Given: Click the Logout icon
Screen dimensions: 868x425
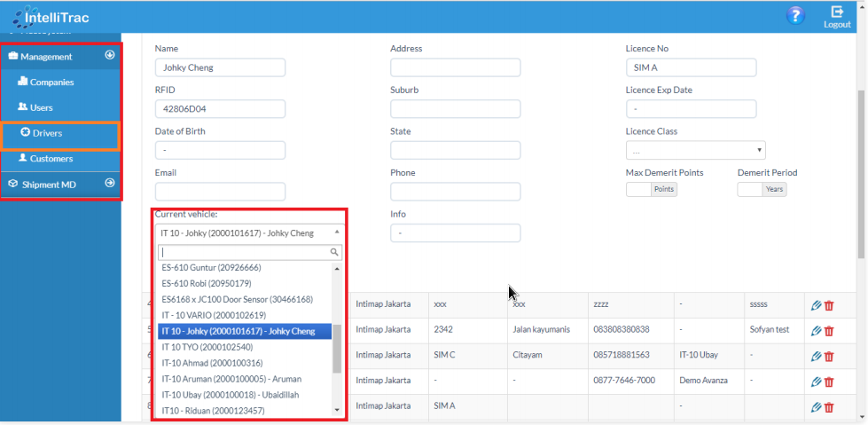Looking at the screenshot, I should point(837,16).
